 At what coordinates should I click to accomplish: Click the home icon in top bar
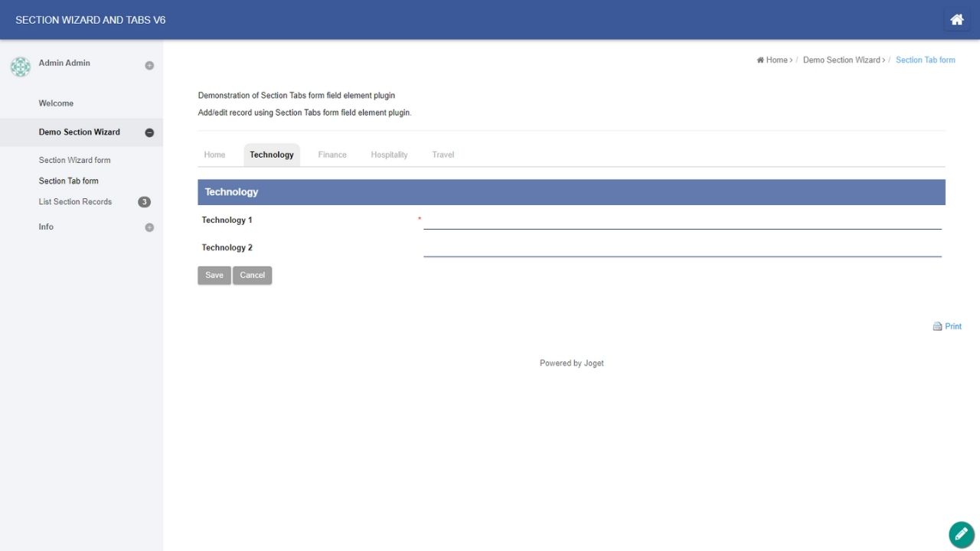click(956, 20)
